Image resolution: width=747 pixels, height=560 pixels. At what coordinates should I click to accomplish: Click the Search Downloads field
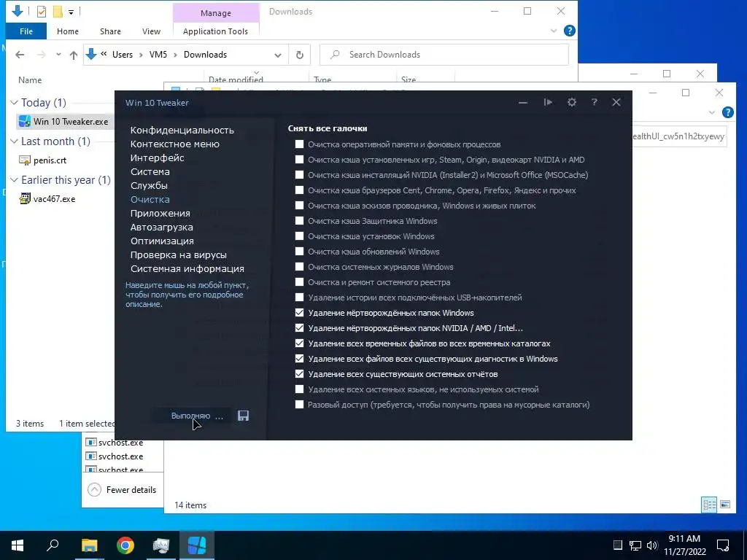pos(444,55)
